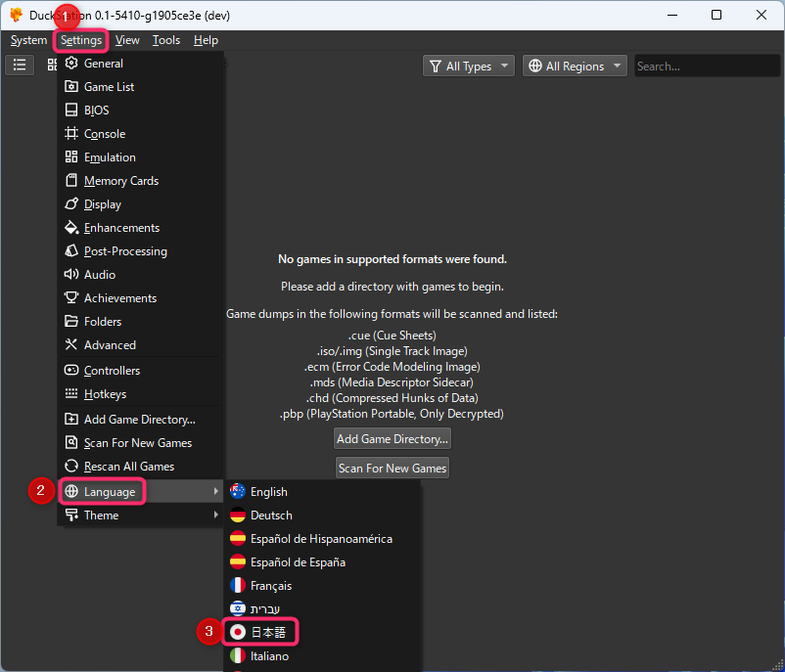Click the Israeli flag icon
This screenshot has height=672, width=785.
click(x=238, y=609)
